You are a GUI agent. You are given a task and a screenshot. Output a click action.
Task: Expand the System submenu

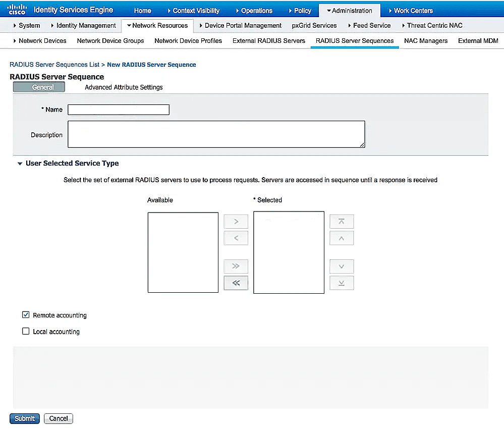[26, 25]
